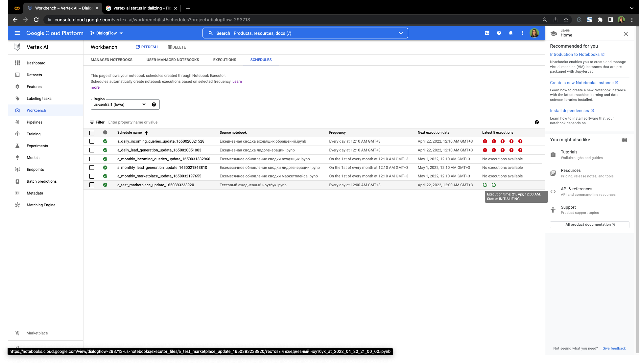Click the filter table help icon
The height and width of the screenshot is (364, 639).
tap(536, 122)
